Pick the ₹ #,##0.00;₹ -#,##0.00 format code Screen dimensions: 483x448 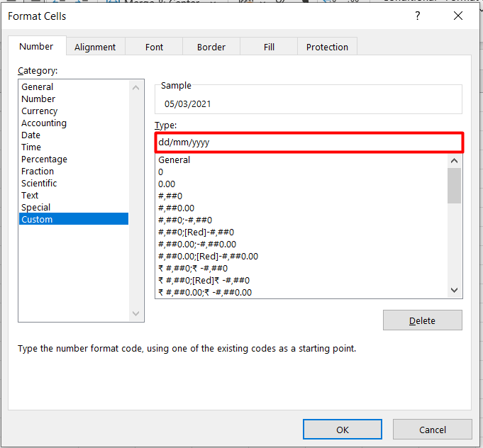coord(302,292)
